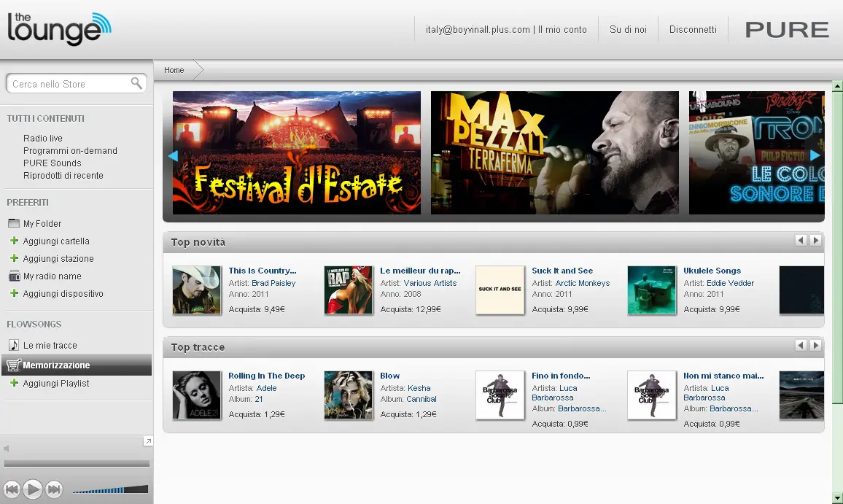This screenshot has width=843, height=504.
Task: Show previous banner with the blue left arrow
Action: tap(173, 156)
